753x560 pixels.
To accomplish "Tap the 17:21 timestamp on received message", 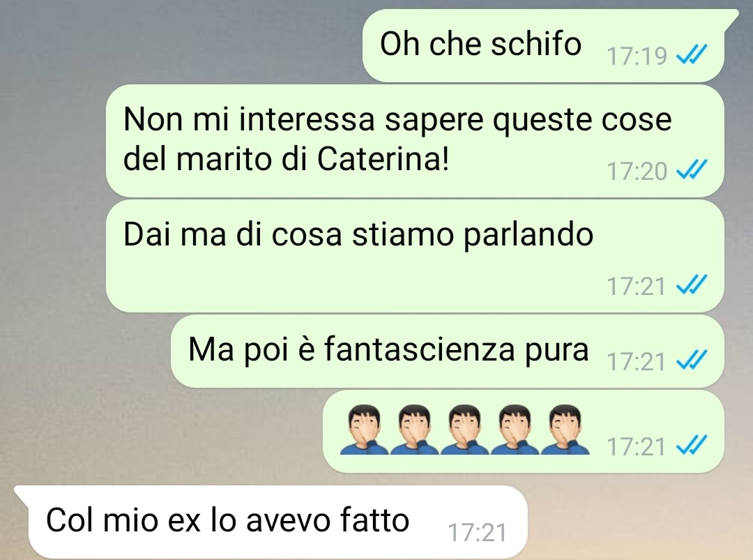I will click(x=478, y=533).
